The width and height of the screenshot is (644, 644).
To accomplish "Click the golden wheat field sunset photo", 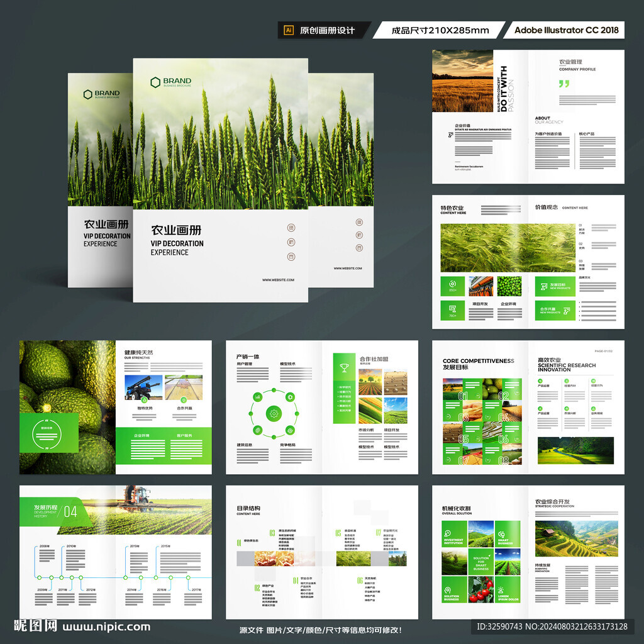I will 462,81.
